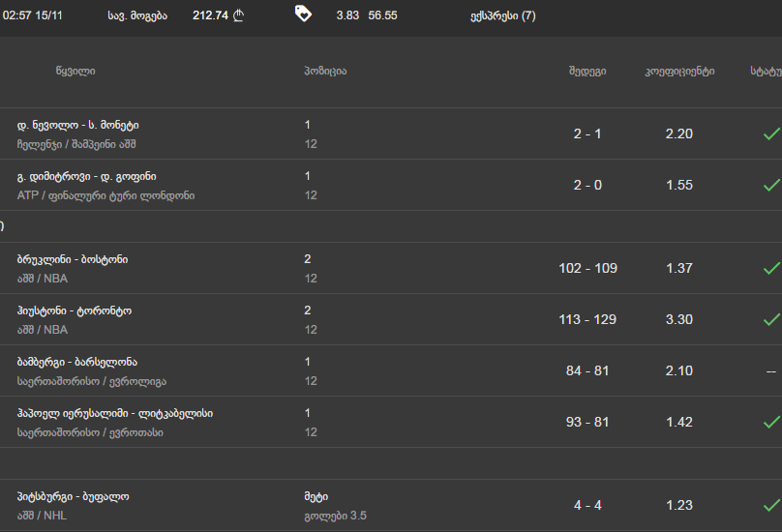Open the 'პიტსბურგი - ბუფალო' NHL match
The image size is (782, 532).
point(74,496)
